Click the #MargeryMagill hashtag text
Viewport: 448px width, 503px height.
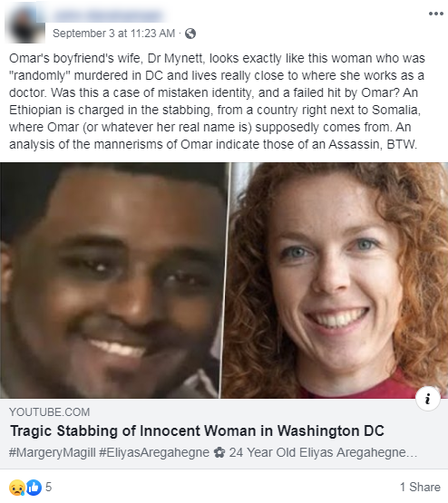(53, 452)
